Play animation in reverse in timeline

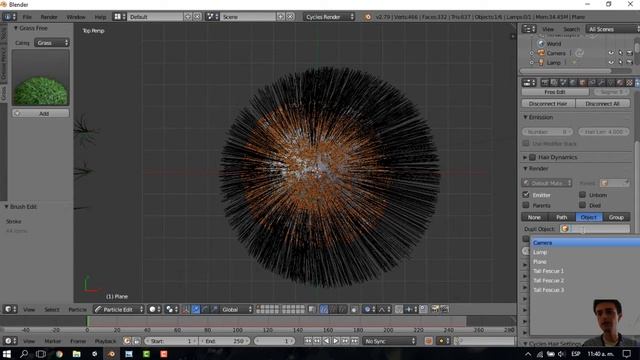click(327, 341)
